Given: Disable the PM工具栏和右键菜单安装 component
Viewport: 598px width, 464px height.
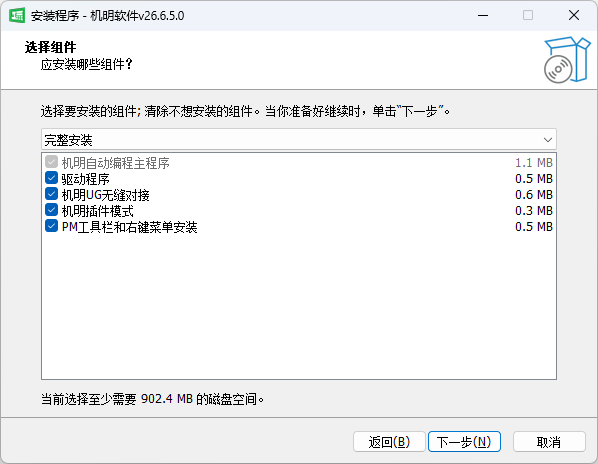Looking at the screenshot, I should 51,226.
